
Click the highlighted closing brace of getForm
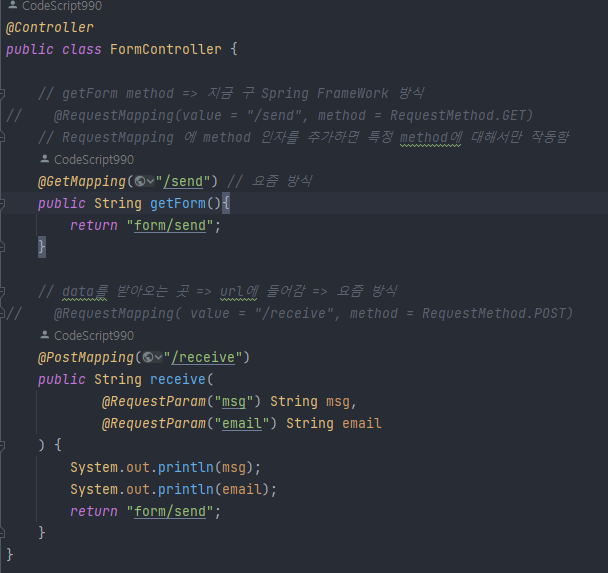[x=41, y=247]
